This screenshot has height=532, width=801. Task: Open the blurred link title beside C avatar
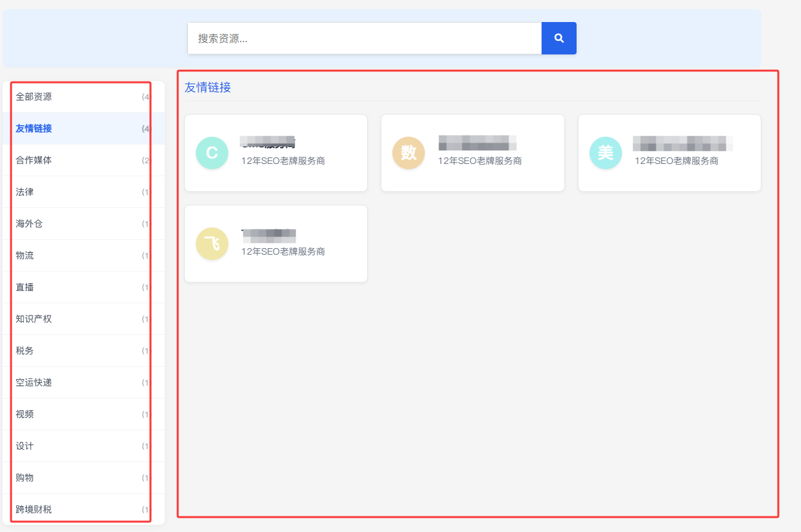pos(269,143)
